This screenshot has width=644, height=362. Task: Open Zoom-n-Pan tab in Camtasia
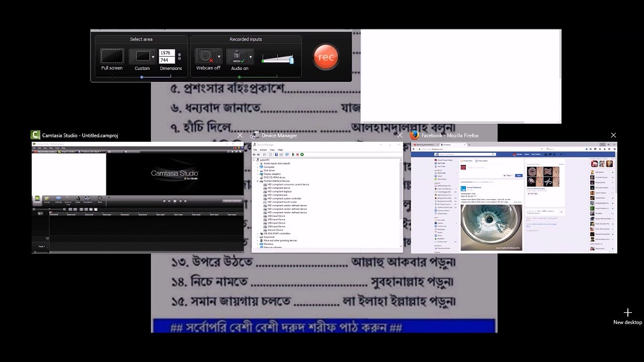[68, 200]
